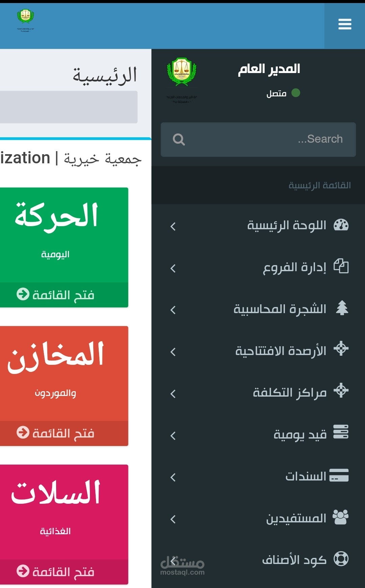
Task: Open the قيد يومية menu item
Action: click(300, 434)
